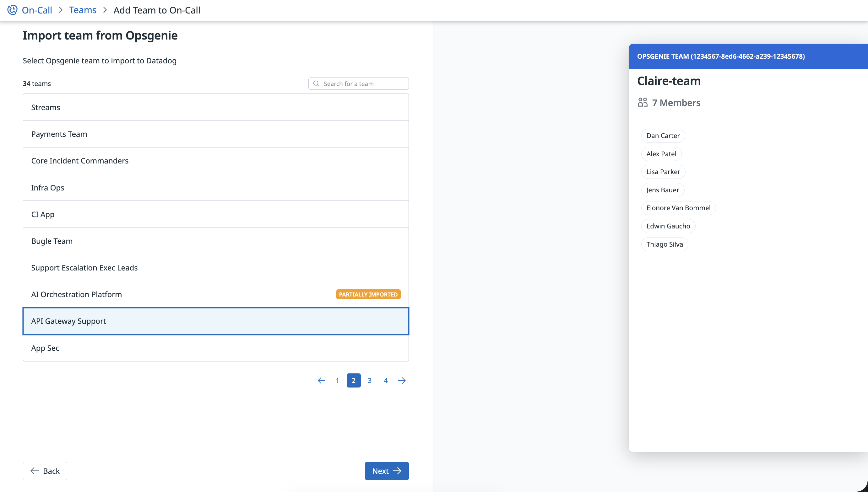The width and height of the screenshot is (868, 492).
Task: Jump to page 1 of teams
Action: point(337,381)
